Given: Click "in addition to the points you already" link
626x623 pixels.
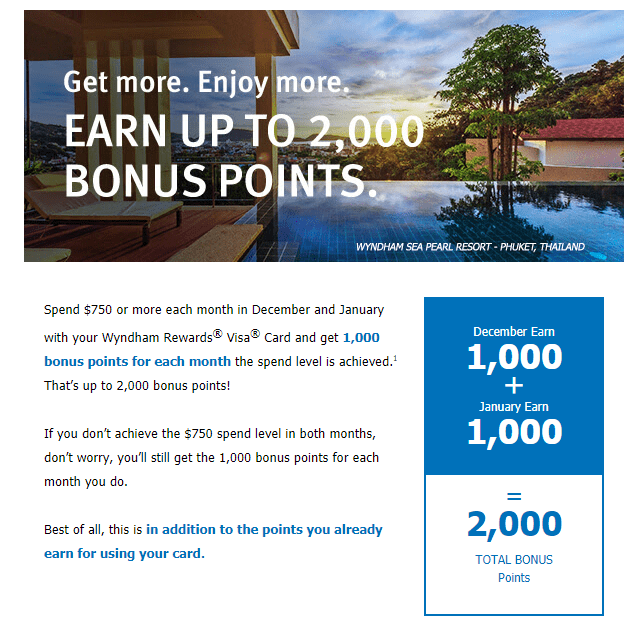Looking at the screenshot, I should [x=264, y=530].
